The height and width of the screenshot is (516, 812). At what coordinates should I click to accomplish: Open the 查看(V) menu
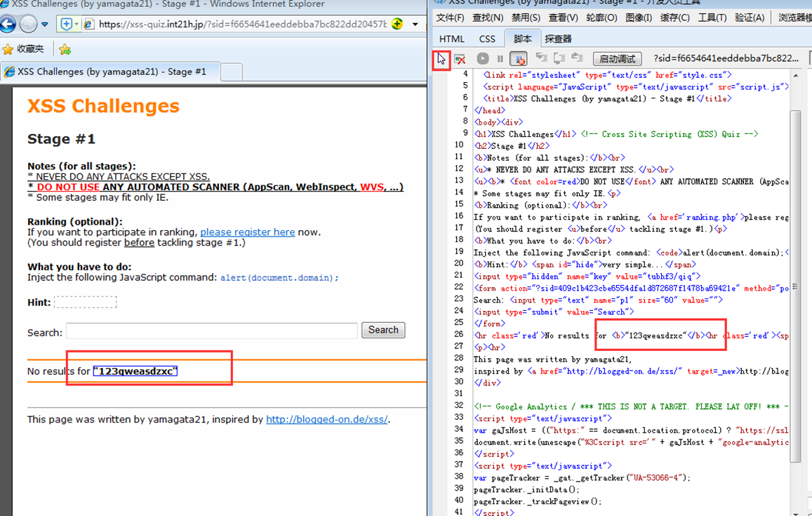[564, 18]
